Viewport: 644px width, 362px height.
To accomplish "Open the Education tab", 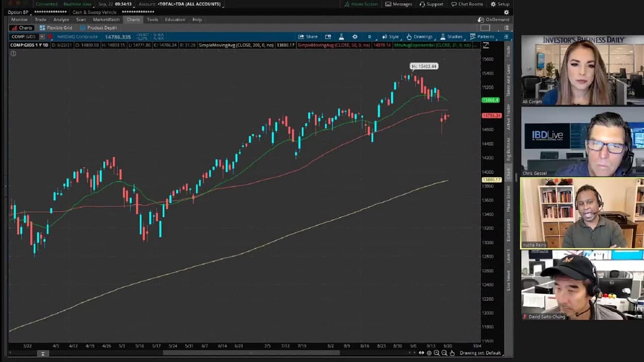I will pos(175,20).
